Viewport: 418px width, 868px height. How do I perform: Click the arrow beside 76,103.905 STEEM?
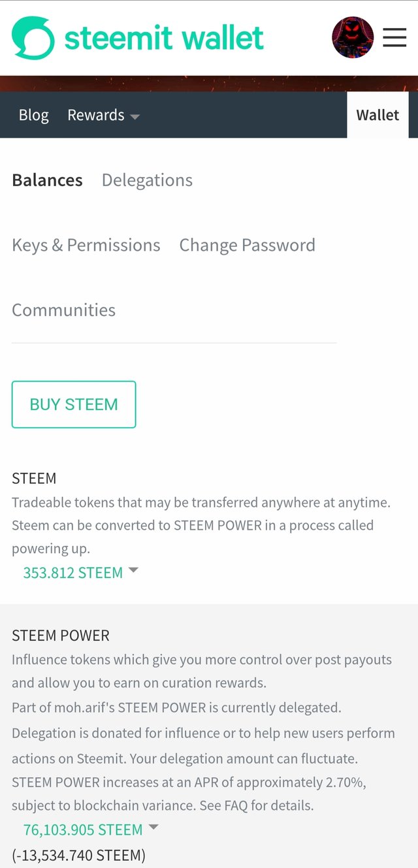pos(153,827)
